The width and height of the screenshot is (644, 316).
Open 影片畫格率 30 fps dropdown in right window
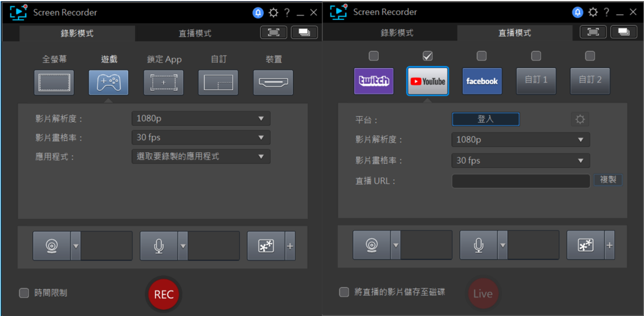(521, 160)
